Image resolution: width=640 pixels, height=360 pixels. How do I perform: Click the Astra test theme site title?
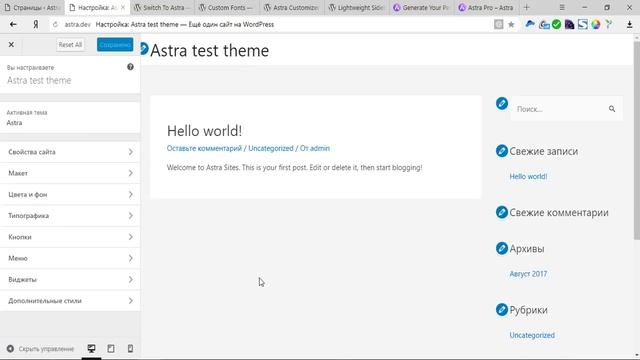[209, 51]
